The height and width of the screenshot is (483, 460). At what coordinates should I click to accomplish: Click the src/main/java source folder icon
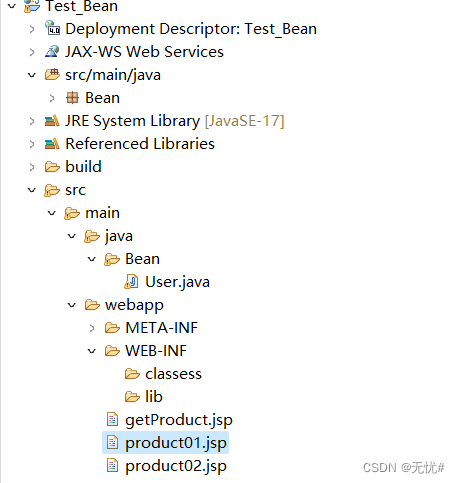[52, 74]
